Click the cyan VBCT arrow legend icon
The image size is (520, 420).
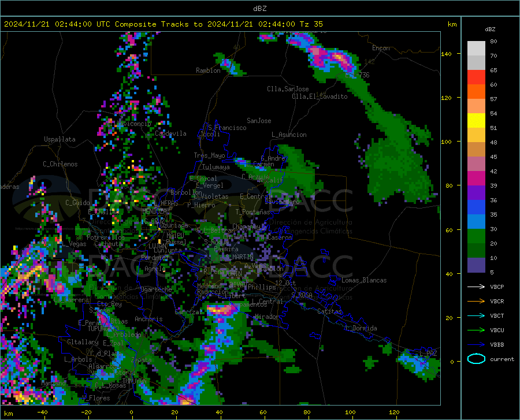[x=476, y=315]
